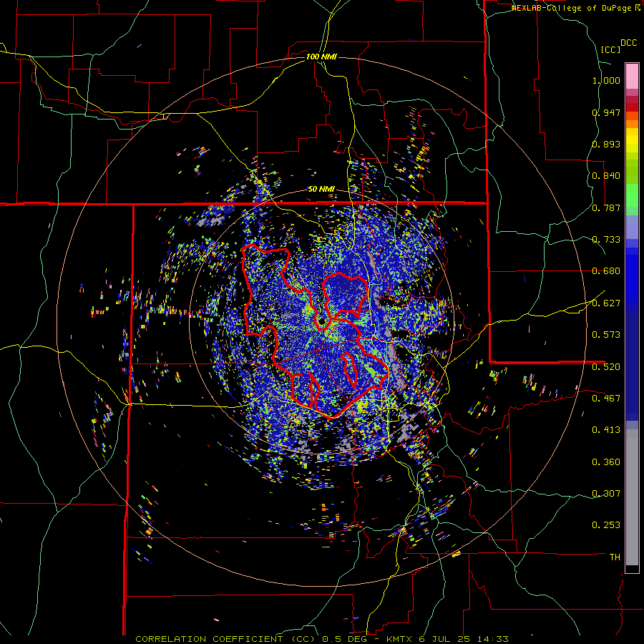Screen dimensions: 644x644
Task: Click the KMTX radar site identifier
Action: click(x=401, y=639)
